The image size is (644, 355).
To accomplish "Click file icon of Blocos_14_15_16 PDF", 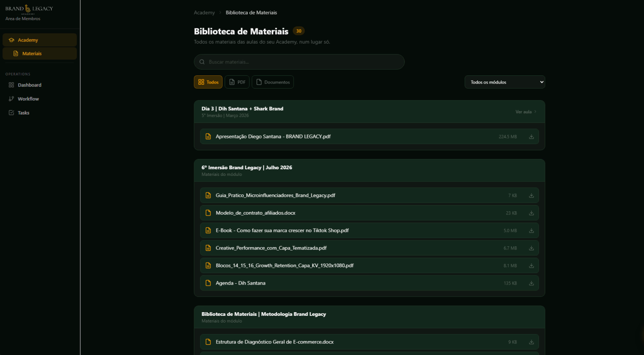I will (208, 266).
